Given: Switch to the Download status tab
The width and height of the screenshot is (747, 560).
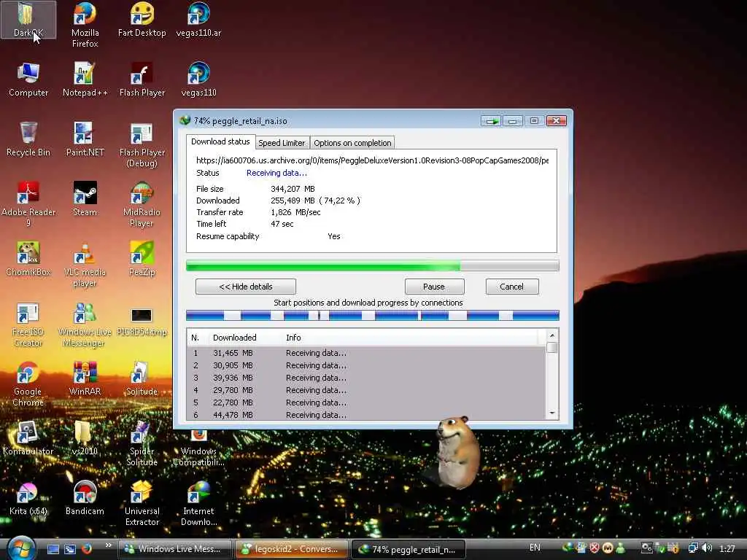Looking at the screenshot, I should [220, 142].
